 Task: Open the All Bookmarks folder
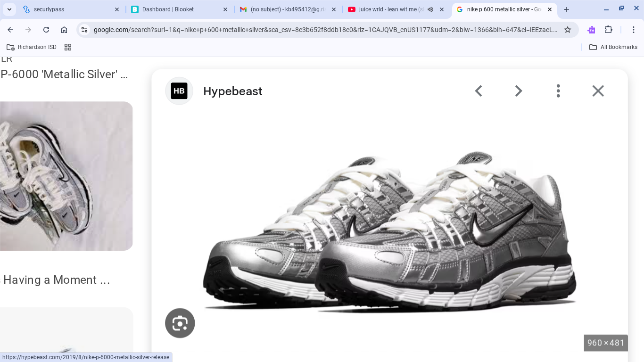613,47
